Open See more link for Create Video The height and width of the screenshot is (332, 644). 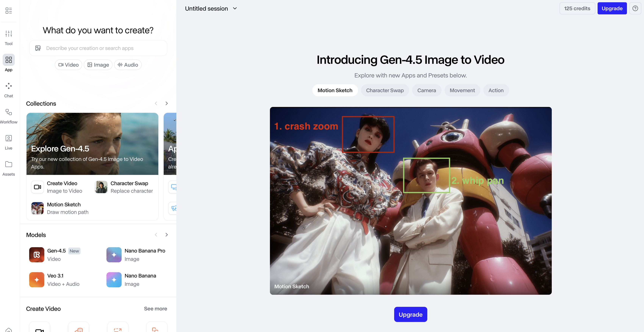pos(155,309)
